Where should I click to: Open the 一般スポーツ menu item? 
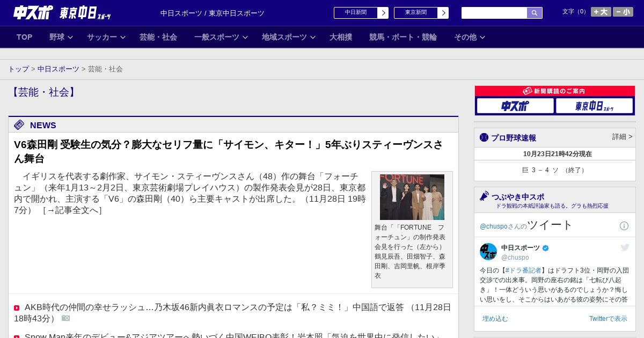(x=217, y=37)
